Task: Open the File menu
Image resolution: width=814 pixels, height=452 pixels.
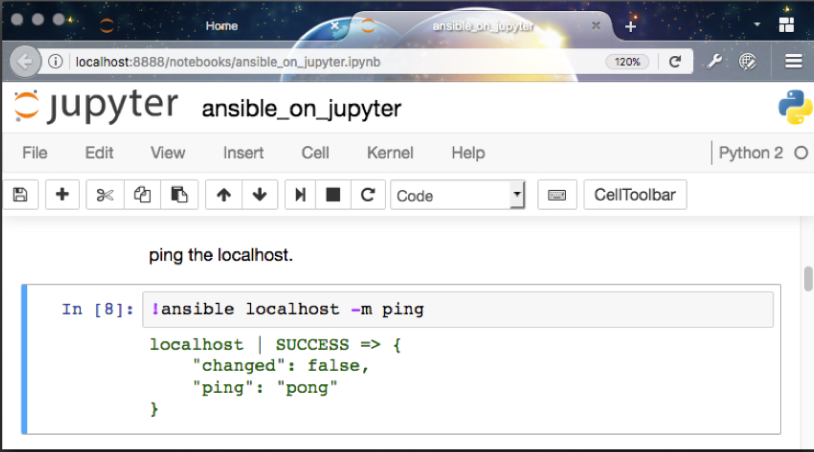Action: point(35,153)
